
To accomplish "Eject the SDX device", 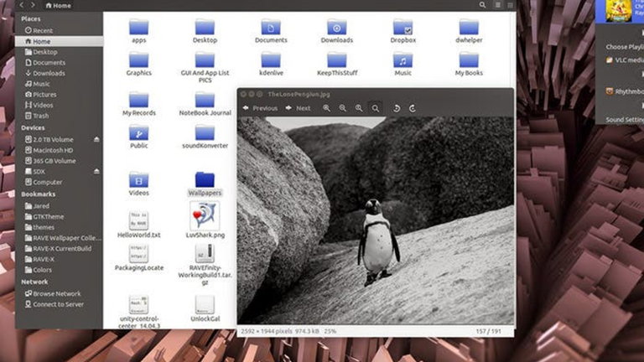I will coord(96,171).
